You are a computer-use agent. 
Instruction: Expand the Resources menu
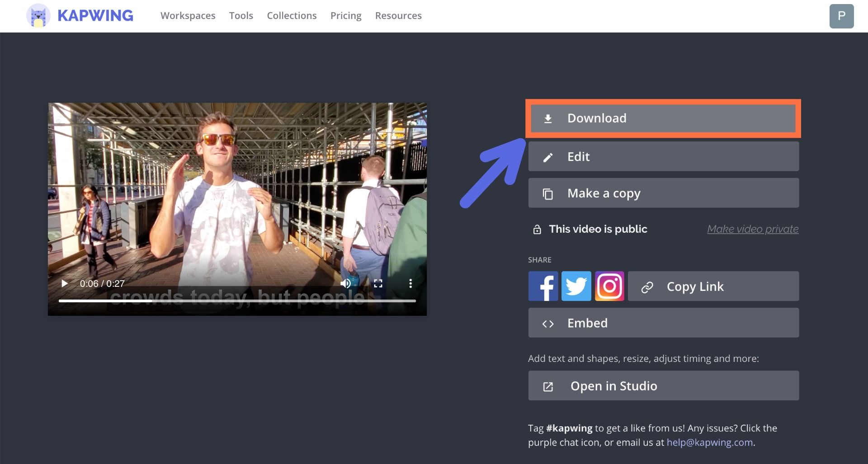pyautogui.click(x=398, y=16)
